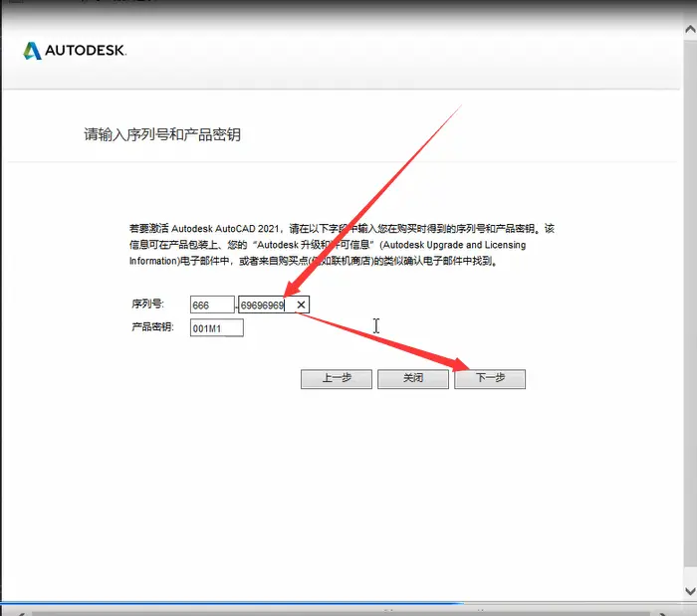Click the 序列号: label

(147, 304)
